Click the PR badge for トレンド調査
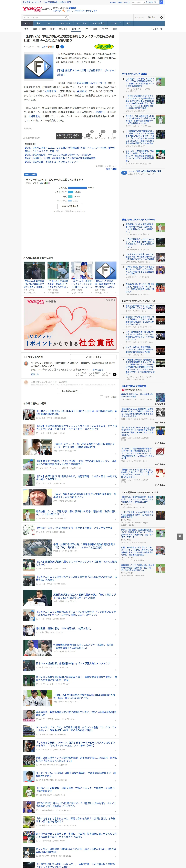Image resolution: width=186 pixels, height=868 pixels. tap(124, 173)
